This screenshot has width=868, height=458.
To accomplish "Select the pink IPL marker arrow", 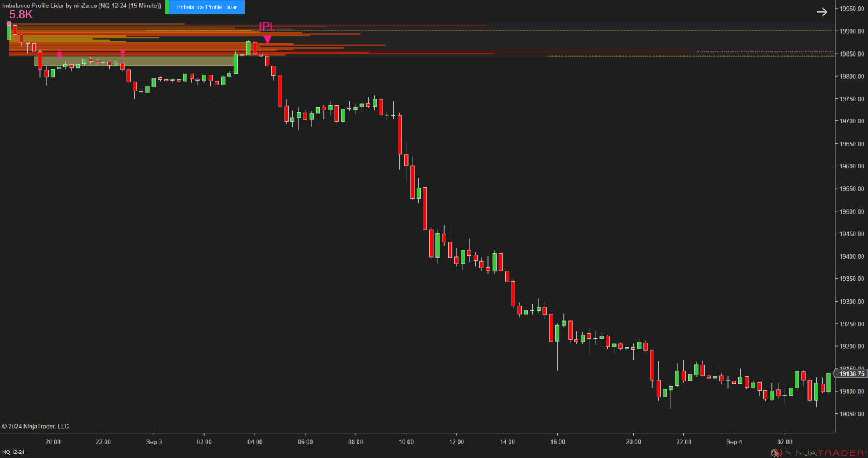I will (268, 39).
